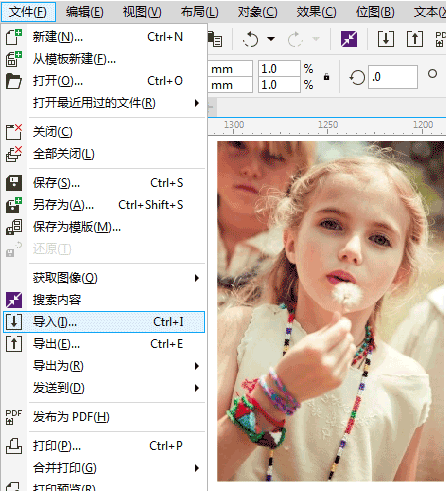Click the purple Search content toolbar icon
The image size is (446, 491).
click(x=349, y=39)
